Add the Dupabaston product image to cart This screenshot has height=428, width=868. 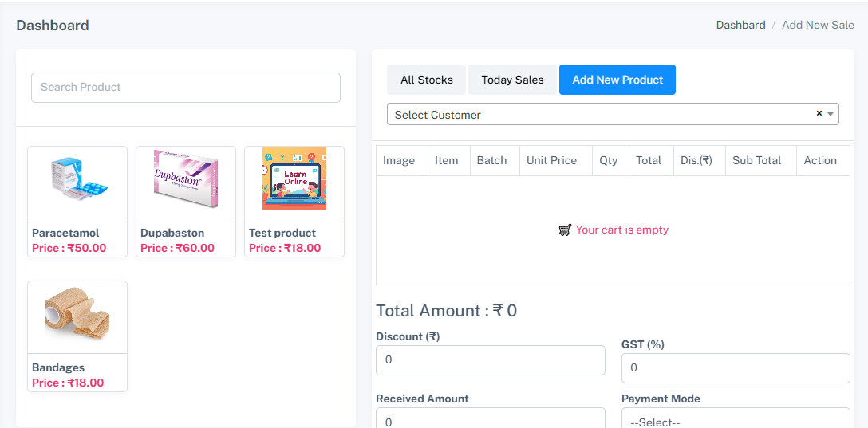point(186,182)
